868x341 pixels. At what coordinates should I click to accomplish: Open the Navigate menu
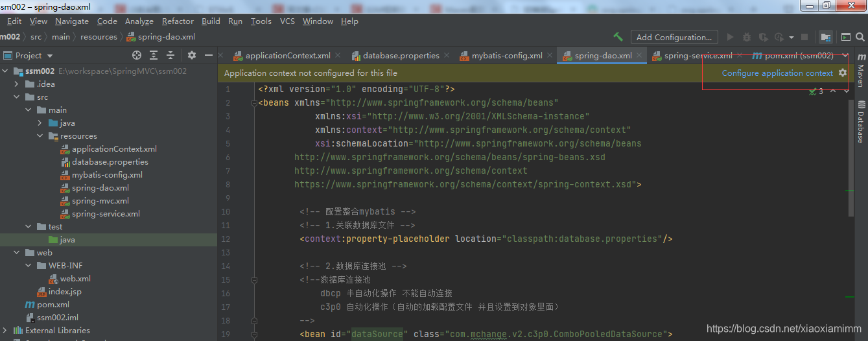point(72,21)
